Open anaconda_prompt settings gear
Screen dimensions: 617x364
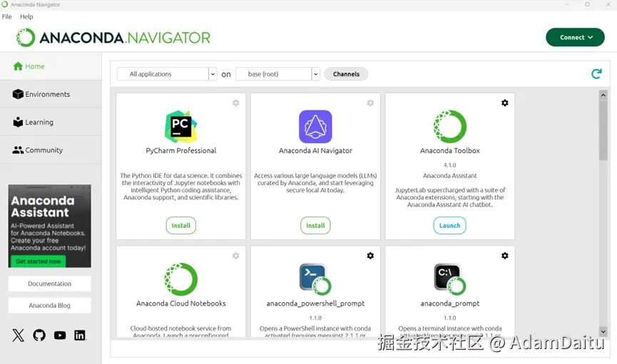[505, 256]
